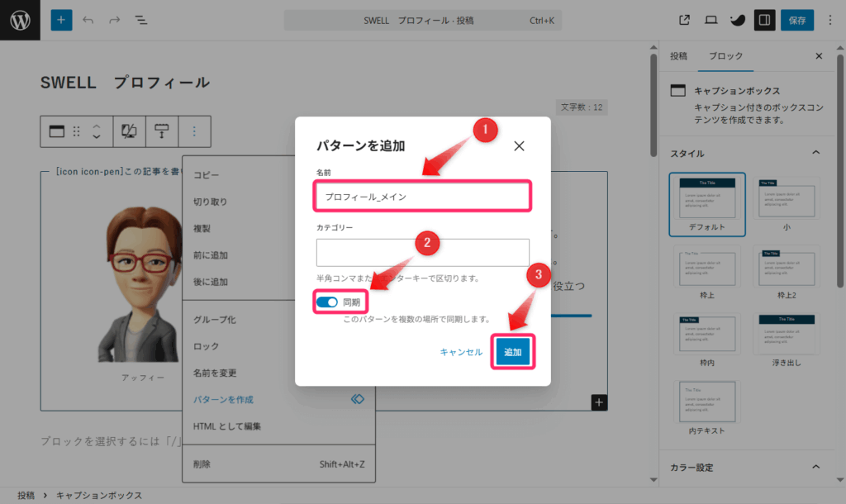The height and width of the screenshot is (504, 846).
Task: Click the キャンセル cancel button
Action: point(461,352)
